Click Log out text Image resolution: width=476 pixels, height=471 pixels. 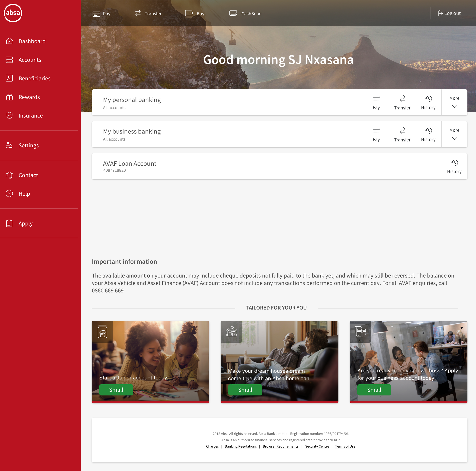(452, 13)
